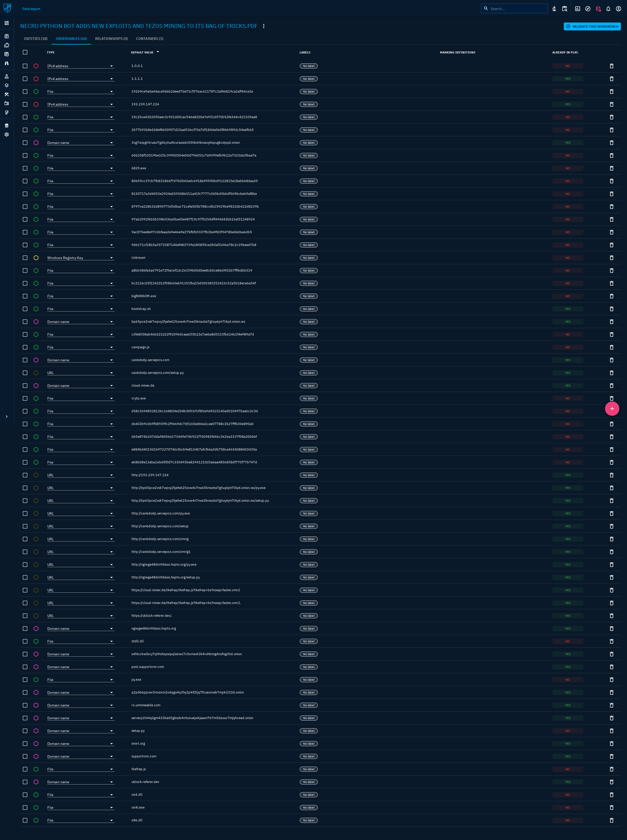Select the Cases briefcase icon in sidebar
Image resolution: width=627 pixels, height=840 pixels.
coord(7,45)
